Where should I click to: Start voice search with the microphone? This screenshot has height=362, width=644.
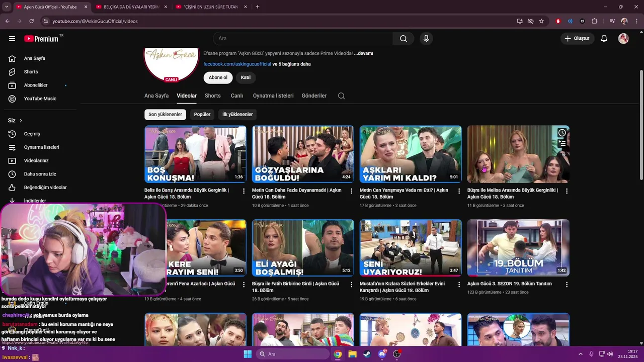(426, 39)
